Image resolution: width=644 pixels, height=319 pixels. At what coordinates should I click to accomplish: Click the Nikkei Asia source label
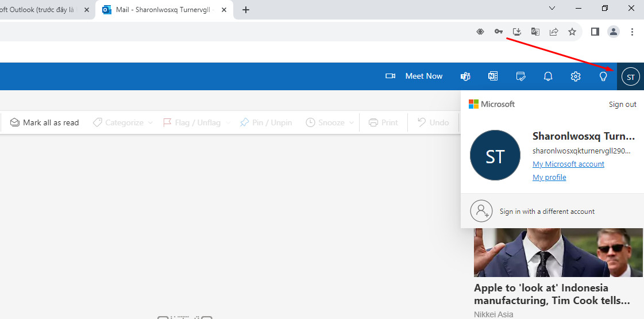pos(493,314)
